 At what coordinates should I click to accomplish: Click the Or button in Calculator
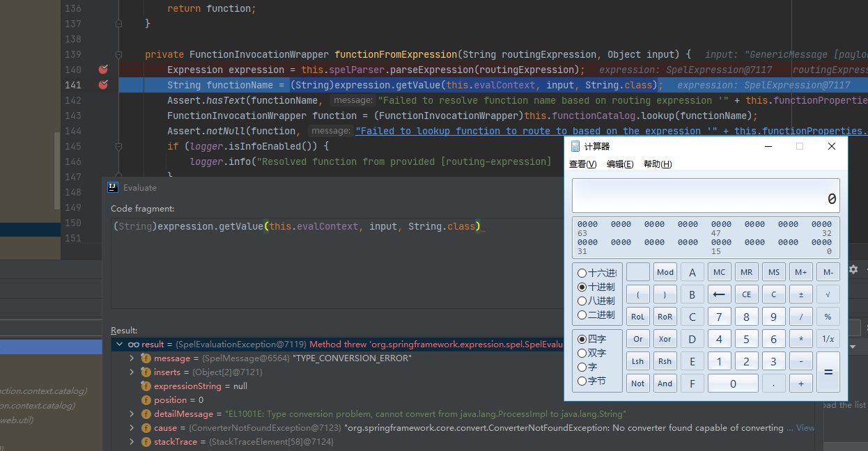[x=638, y=339]
